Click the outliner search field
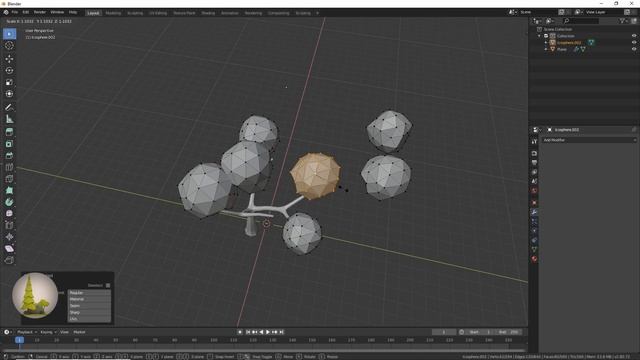Viewport: 640px width, 360px height. 581,21
